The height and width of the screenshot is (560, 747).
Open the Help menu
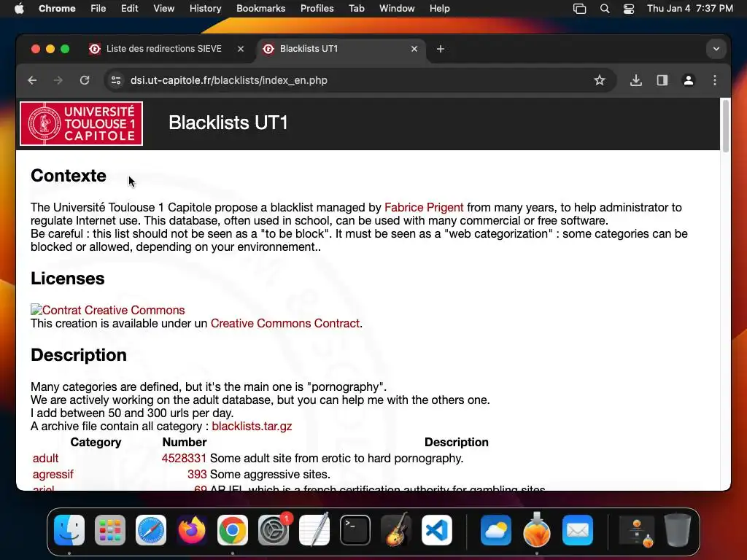coord(439,9)
